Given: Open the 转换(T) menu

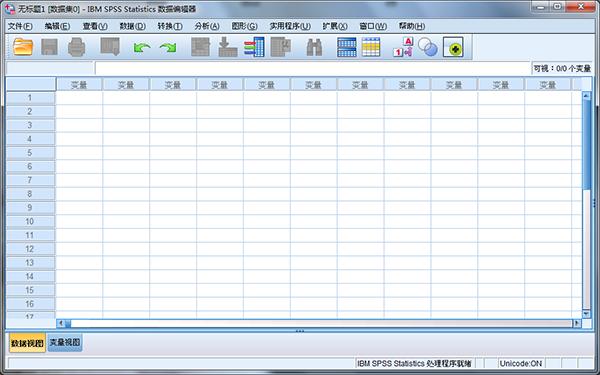Looking at the screenshot, I should [x=170, y=26].
